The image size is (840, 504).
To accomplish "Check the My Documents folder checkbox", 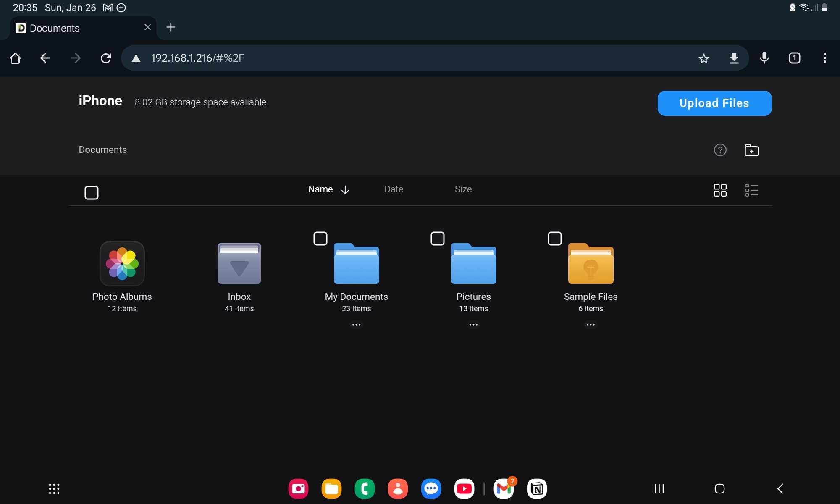I will click(320, 239).
